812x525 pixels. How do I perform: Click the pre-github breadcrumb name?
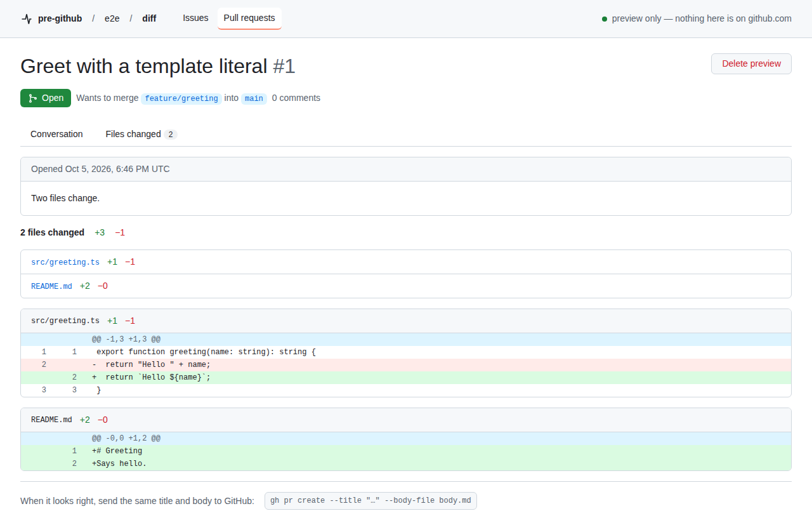point(60,18)
